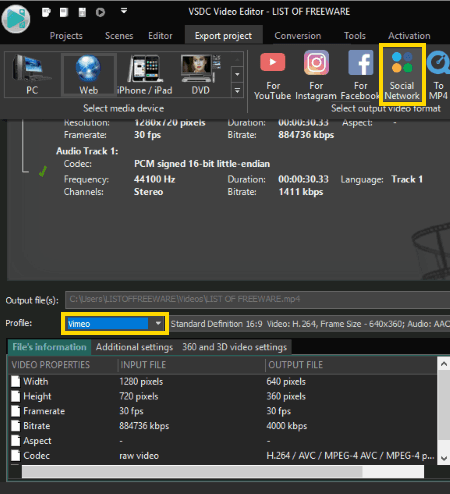
Task: Click the horizontal scrollbar in file info
Action: pyautogui.click(x=223, y=472)
